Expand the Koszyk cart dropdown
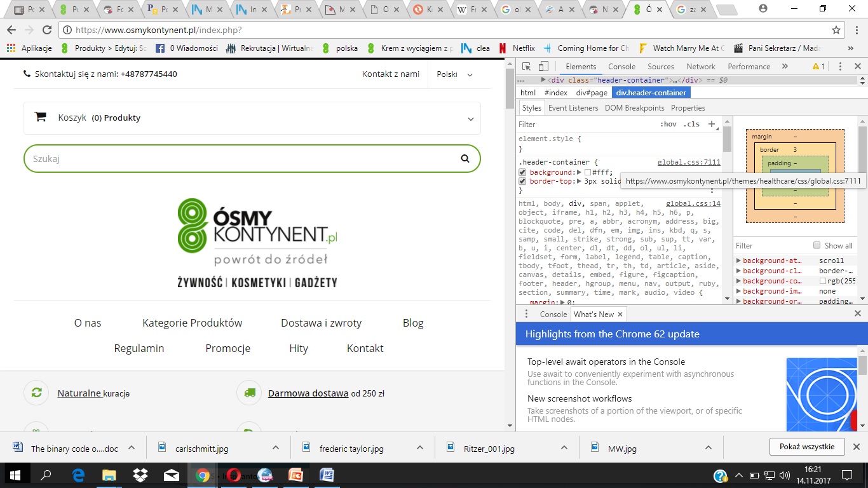 [471, 119]
